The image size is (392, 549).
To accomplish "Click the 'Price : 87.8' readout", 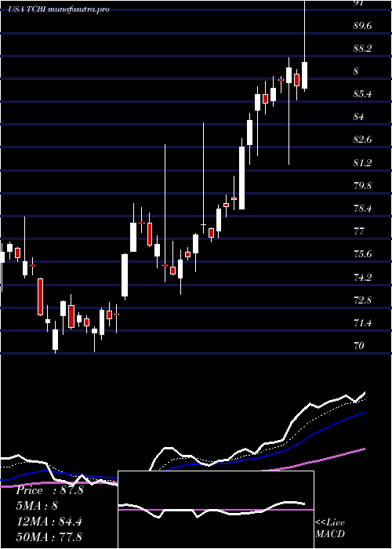I will (x=50, y=490).
